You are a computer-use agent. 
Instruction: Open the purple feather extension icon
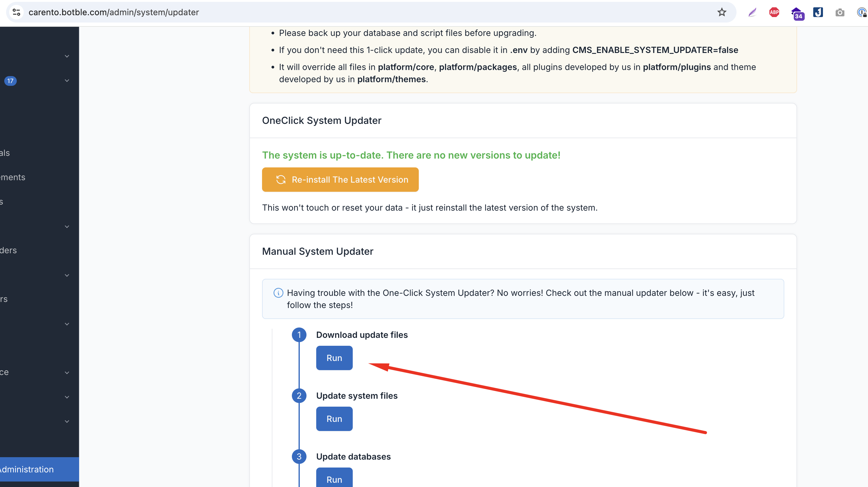(x=752, y=12)
